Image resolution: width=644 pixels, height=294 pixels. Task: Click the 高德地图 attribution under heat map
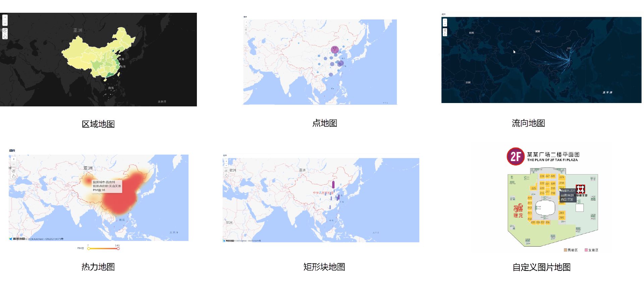coord(36,239)
